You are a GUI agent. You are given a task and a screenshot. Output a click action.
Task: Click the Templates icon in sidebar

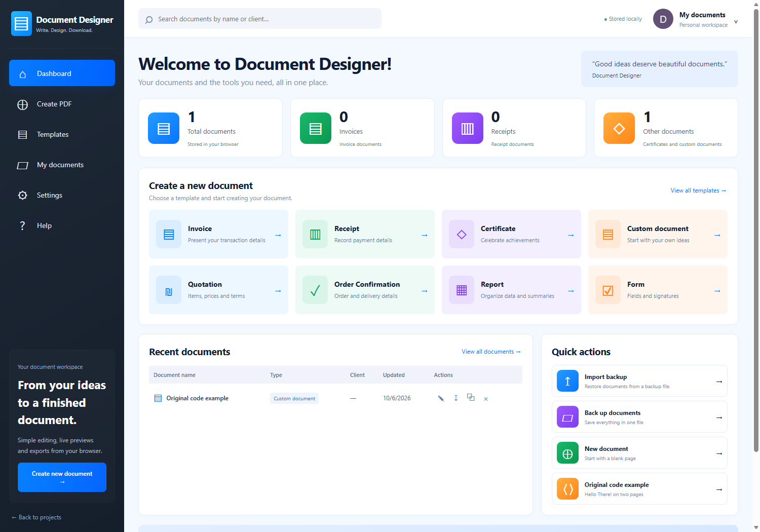coord(22,135)
